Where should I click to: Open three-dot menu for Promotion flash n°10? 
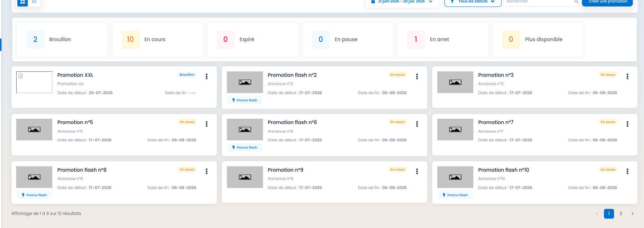point(627,171)
